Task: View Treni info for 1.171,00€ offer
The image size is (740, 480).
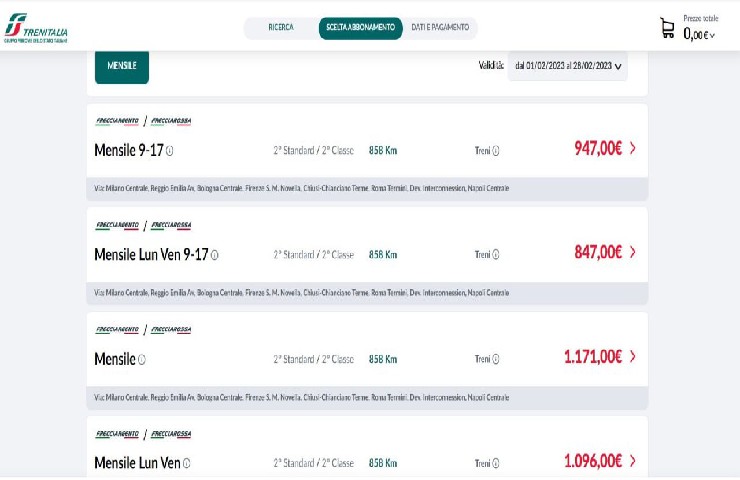Action: coord(496,359)
